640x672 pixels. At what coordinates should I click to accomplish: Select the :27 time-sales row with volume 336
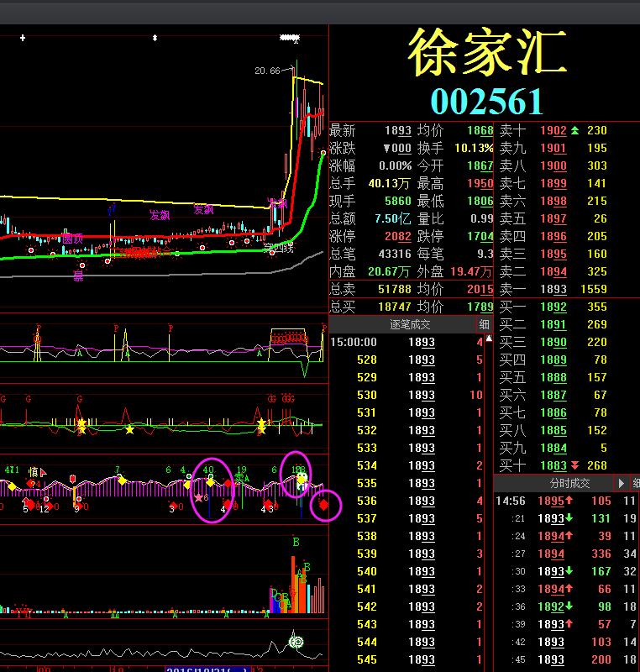click(566, 554)
